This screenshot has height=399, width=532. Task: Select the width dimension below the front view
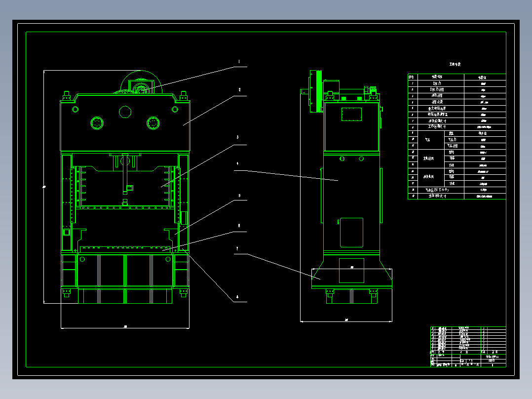125,326
